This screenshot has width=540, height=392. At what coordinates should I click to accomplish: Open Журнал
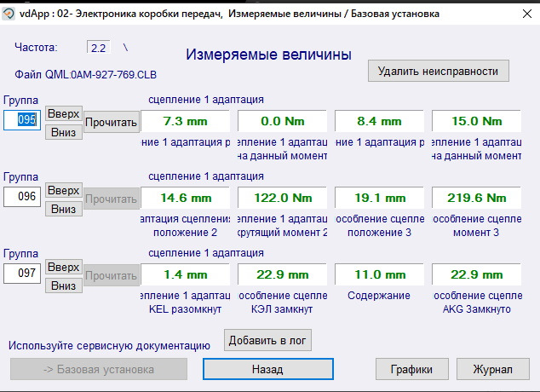(493, 369)
